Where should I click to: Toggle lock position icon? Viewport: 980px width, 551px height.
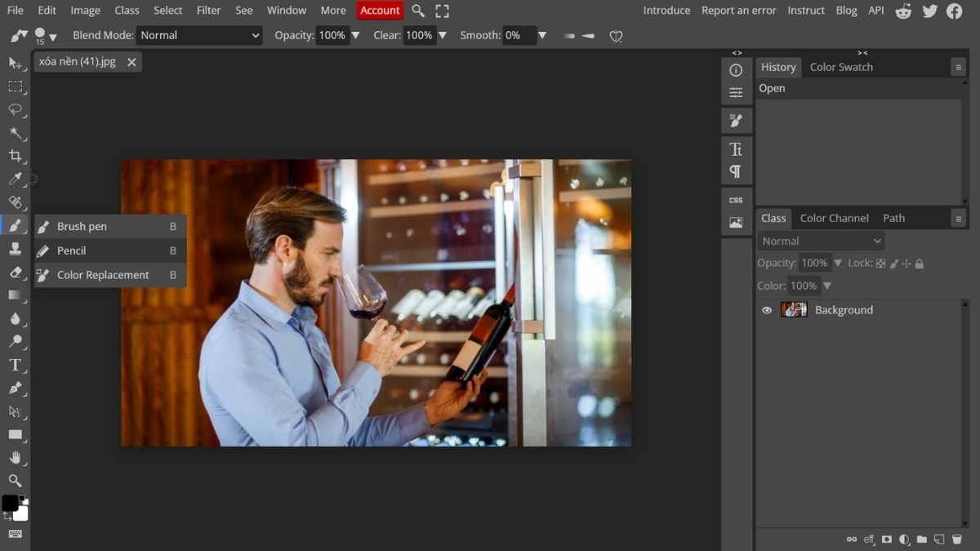pos(906,264)
